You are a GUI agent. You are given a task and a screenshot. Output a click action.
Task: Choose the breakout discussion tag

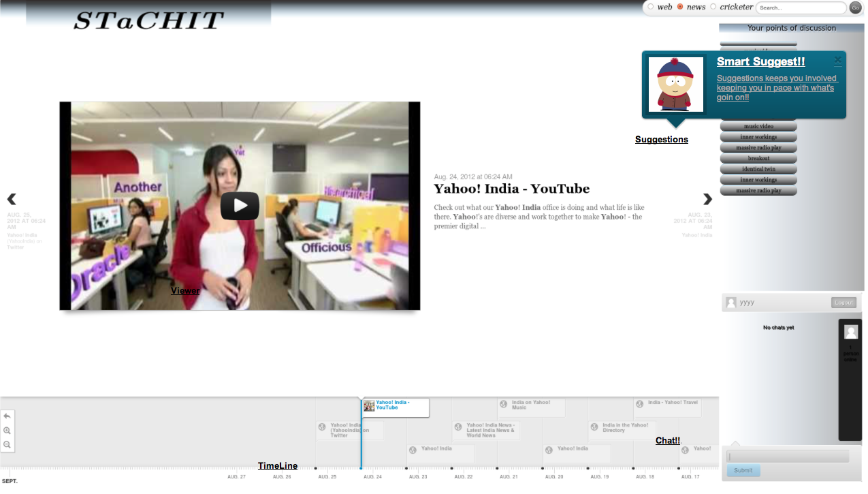tap(758, 158)
